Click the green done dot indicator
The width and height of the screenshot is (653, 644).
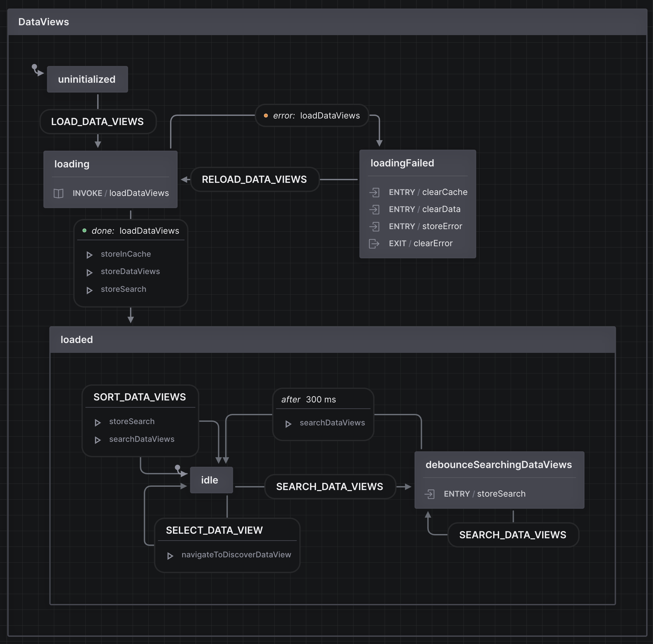pos(85,230)
